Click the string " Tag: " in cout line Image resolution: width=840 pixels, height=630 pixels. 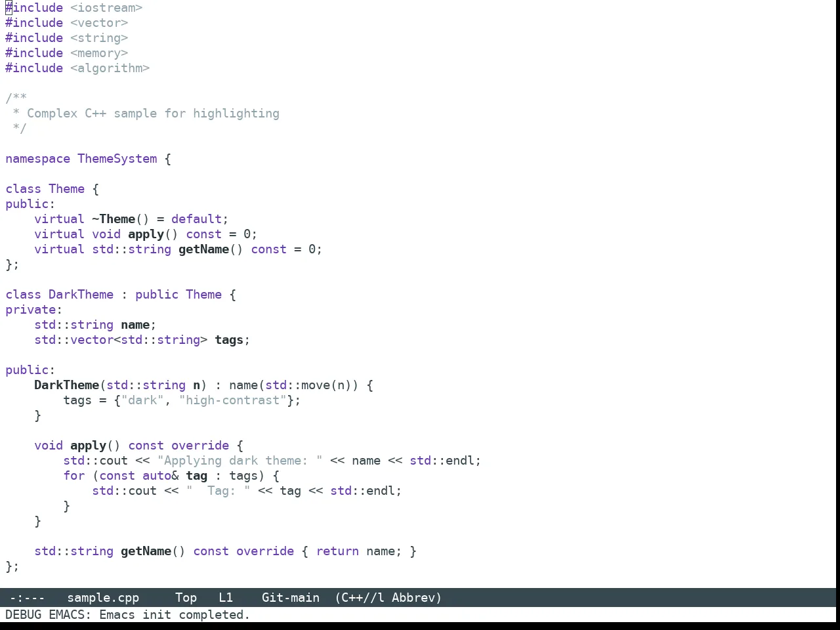218,491
